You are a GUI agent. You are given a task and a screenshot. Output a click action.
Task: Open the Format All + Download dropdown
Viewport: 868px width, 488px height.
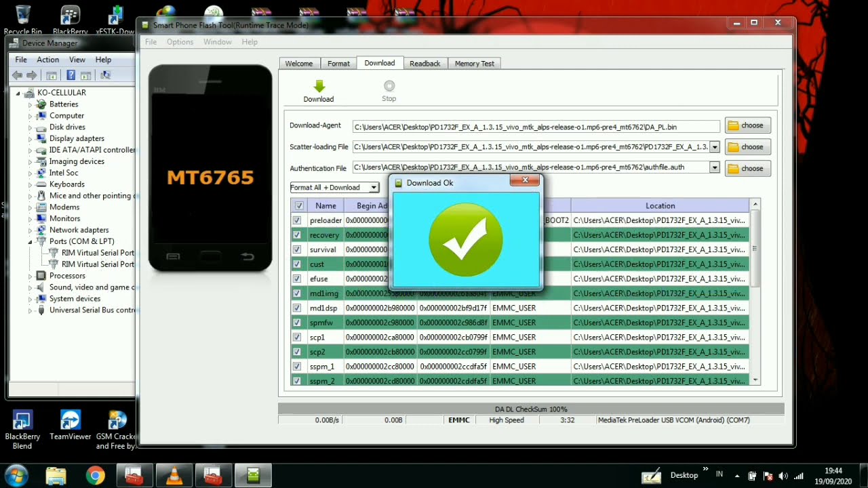pyautogui.click(x=374, y=188)
